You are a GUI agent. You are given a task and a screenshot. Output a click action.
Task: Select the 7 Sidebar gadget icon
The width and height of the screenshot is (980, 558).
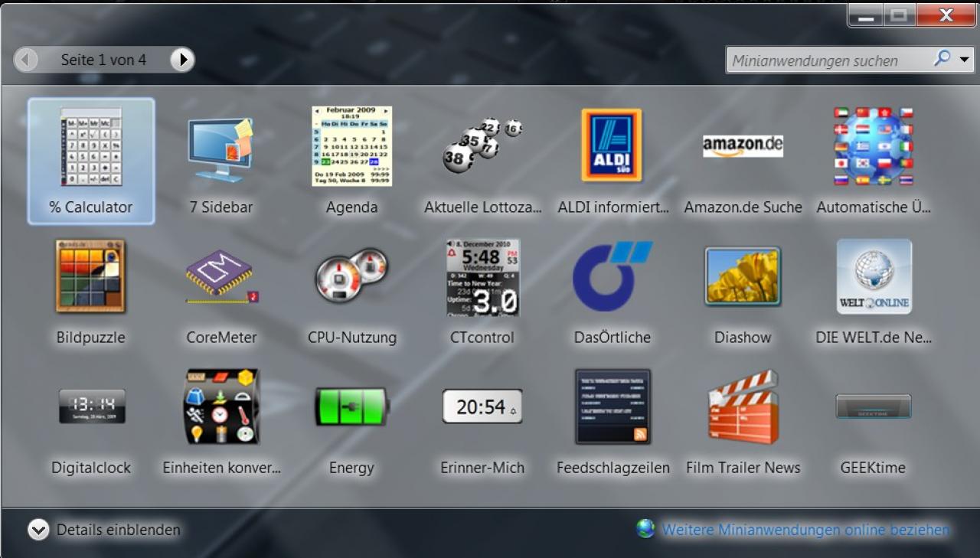(220, 150)
